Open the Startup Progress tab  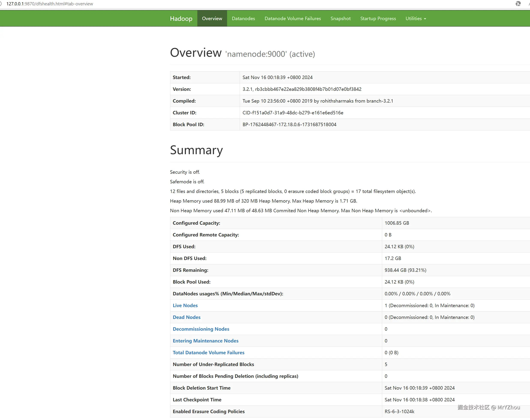pyautogui.click(x=378, y=18)
